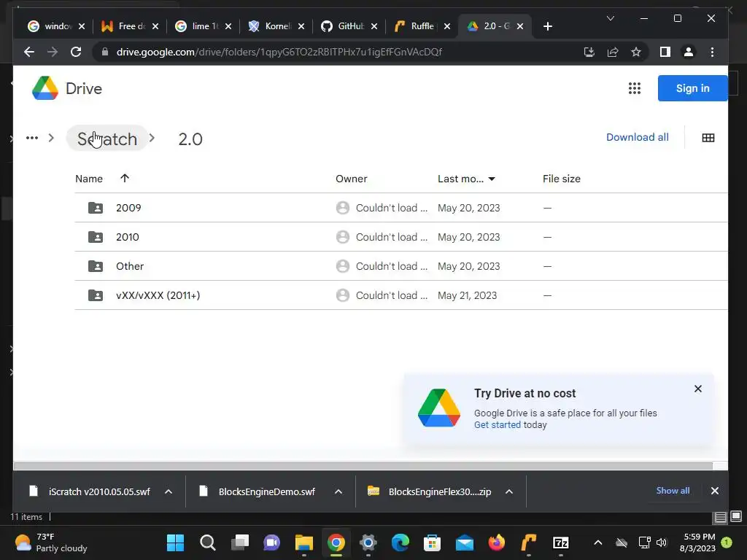The width and height of the screenshot is (747, 560).
Task: Switch to grid layout view
Action: pos(708,138)
